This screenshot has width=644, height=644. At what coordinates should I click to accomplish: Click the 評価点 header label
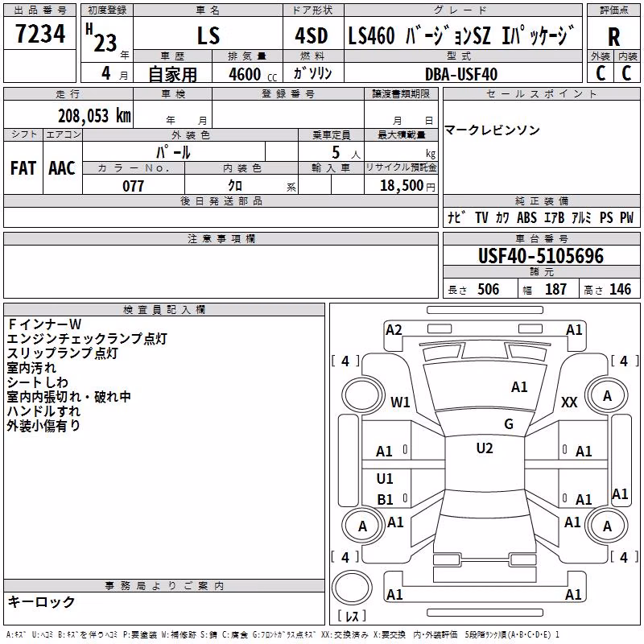coord(614,10)
